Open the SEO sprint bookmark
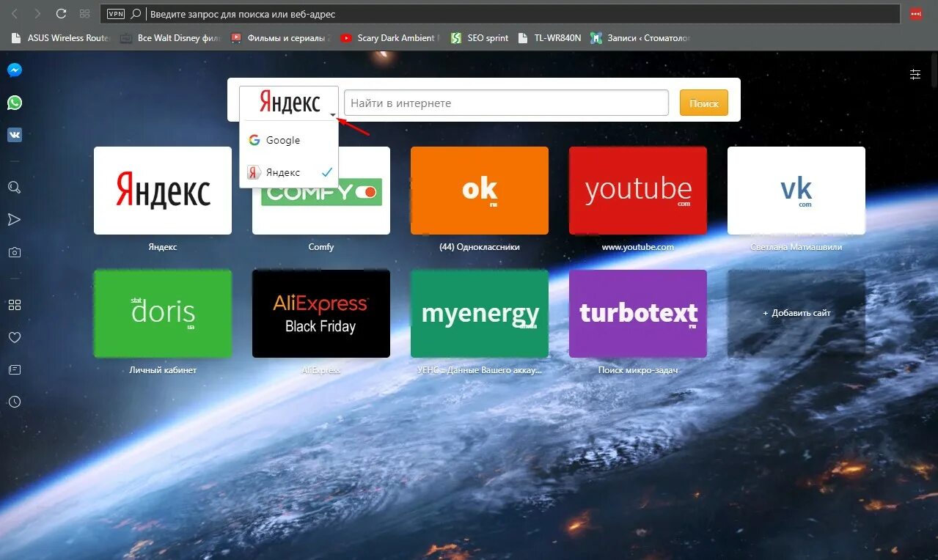Screen dimensions: 938x560 click(480, 38)
